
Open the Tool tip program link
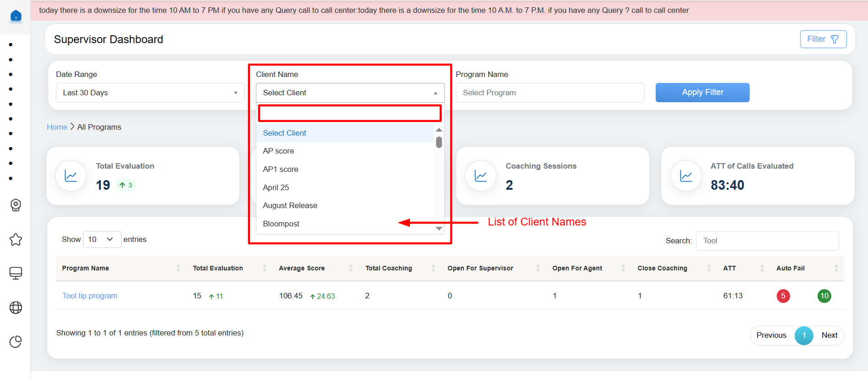(x=90, y=296)
